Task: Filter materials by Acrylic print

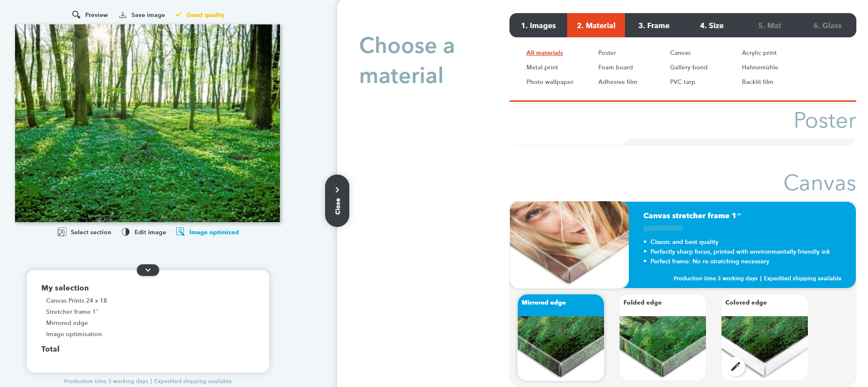Action: coord(759,53)
